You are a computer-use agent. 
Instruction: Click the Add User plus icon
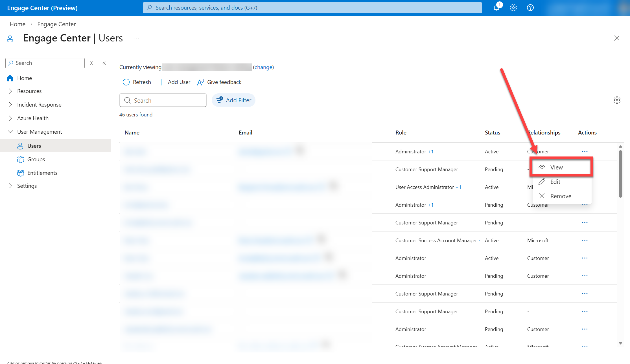pos(161,82)
